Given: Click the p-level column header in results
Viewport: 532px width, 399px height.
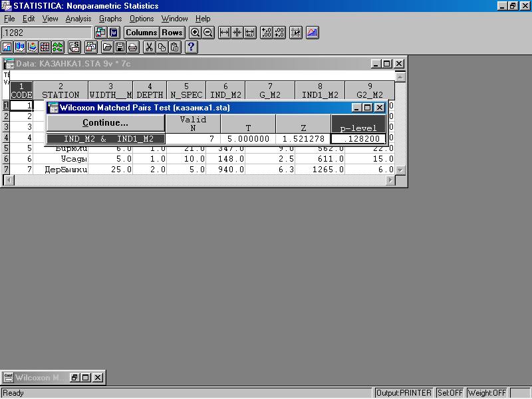Looking at the screenshot, I should point(358,124).
